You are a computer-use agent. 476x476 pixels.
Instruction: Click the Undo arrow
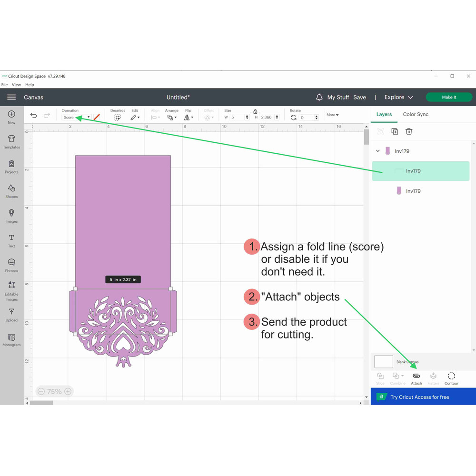(x=33, y=116)
